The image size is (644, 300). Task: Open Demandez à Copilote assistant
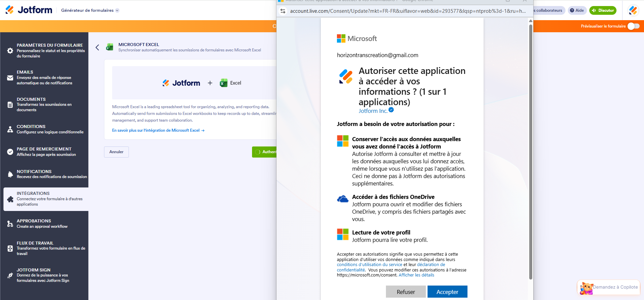click(608, 287)
